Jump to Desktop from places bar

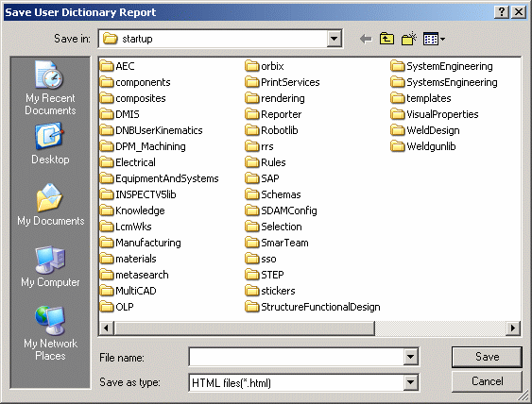(x=50, y=144)
